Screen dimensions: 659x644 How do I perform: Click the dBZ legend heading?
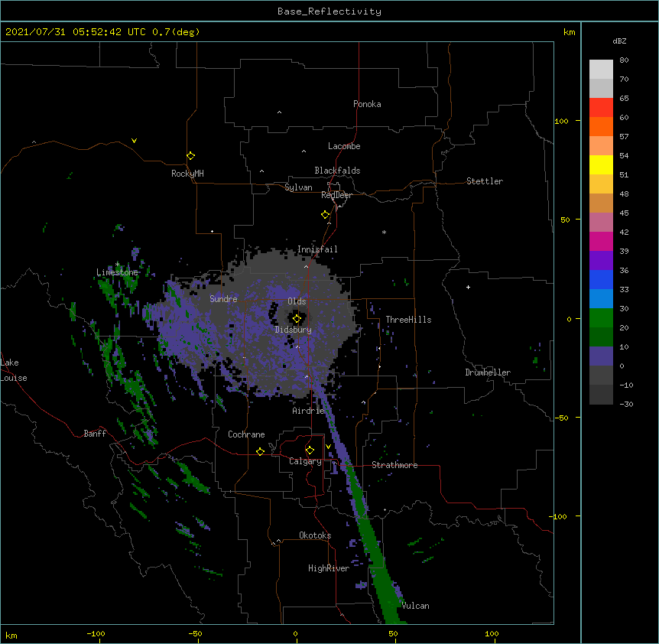point(619,41)
